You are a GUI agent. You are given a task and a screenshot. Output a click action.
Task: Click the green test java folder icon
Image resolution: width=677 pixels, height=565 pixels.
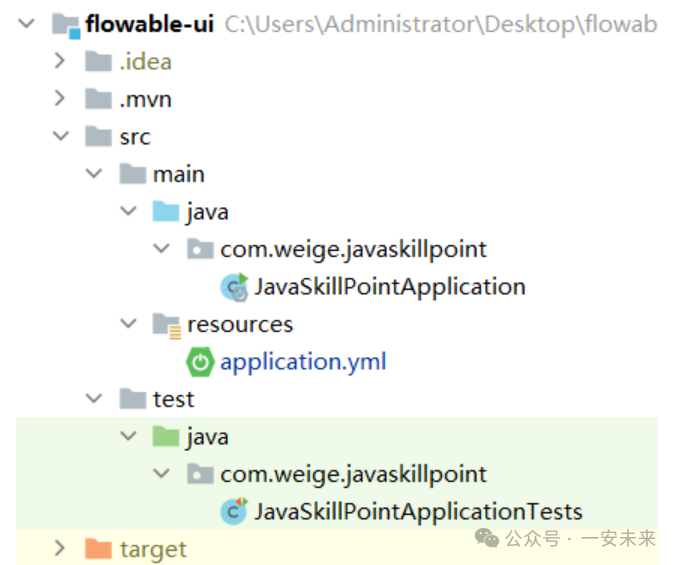166,437
